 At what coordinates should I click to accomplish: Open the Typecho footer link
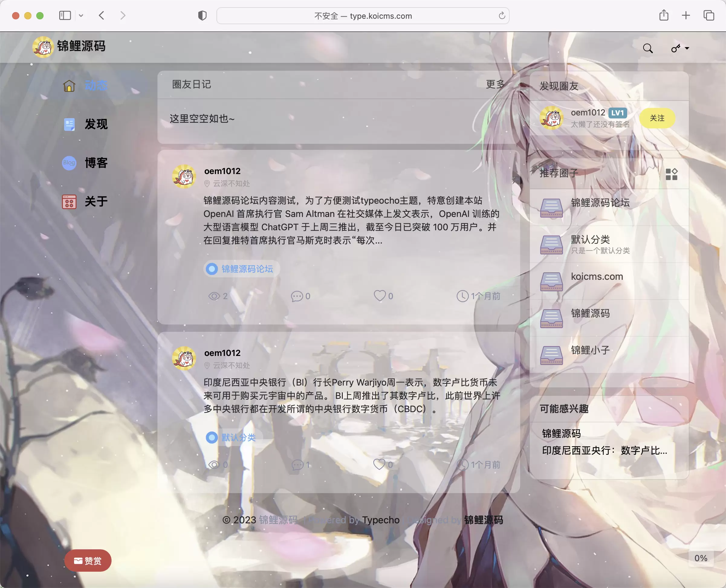(381, 520)
